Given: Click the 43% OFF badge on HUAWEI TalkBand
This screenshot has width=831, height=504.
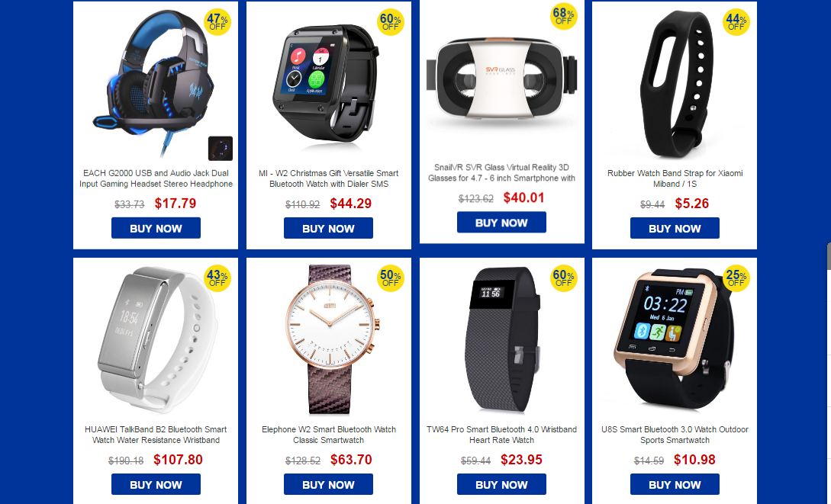Looking at the screenshot, I should [x=217, y=278].
